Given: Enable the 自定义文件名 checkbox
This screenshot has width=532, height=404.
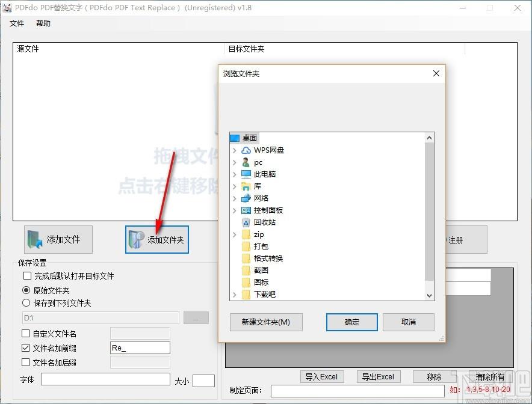Looking at the screenshot, I should (x=25, y=333).
